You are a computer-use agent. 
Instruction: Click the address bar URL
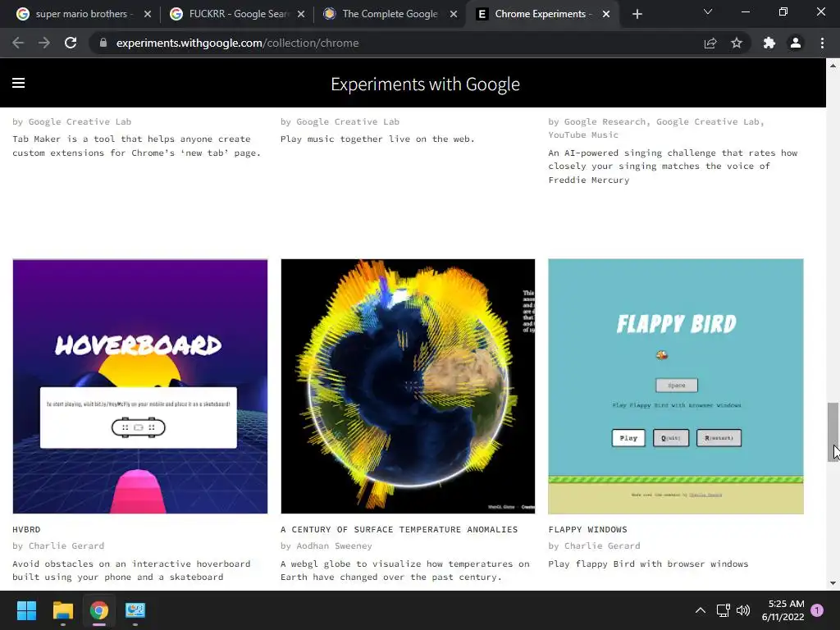237,43
